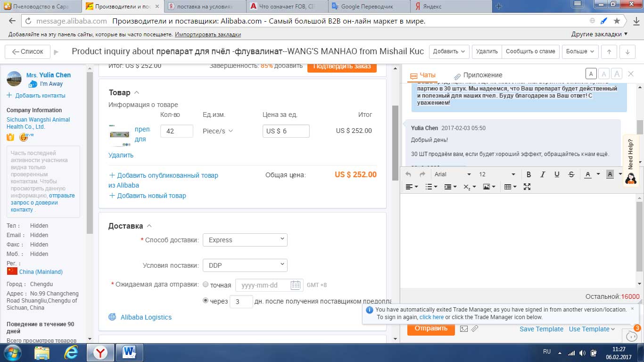Screen dimensions: 644x362
Task: Change the Piece/s unit dropdown
Action: [x=218, y=131]
